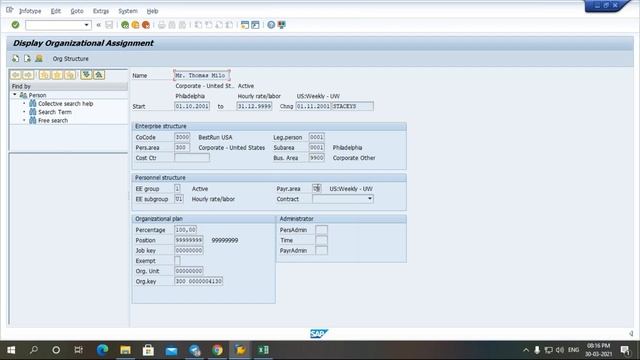The width and height of the screenshot is (640, 360).
Task: Open the Edit menu
Action: (56, 11)
